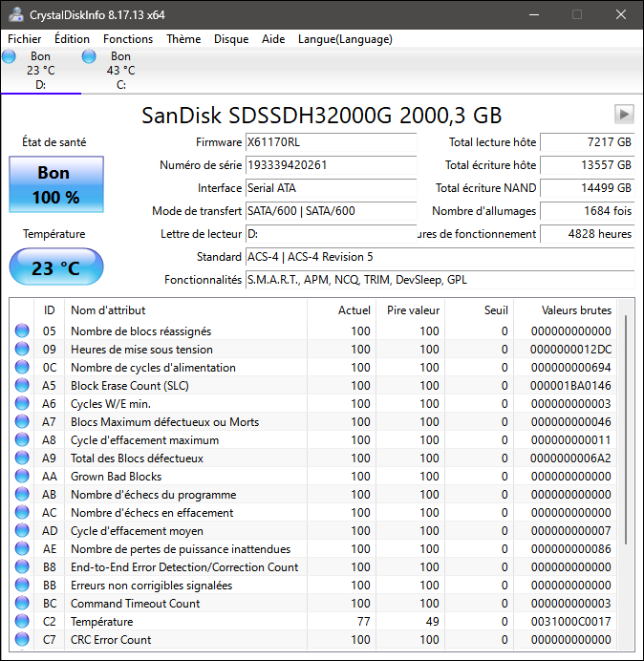Image resolution: width=644 pixels, height=661 pixels.
Task: Click status orb for Grown Bad Blocks
Action: point(22,476)
